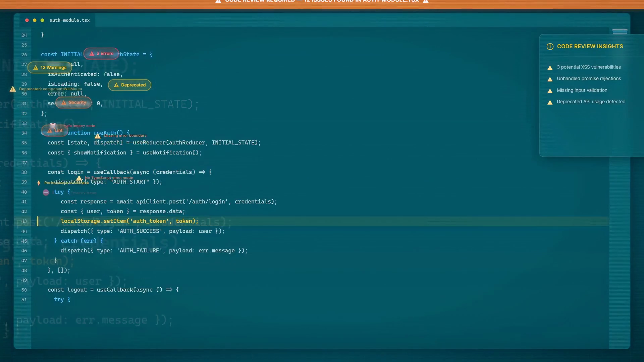Click warning icon beside XSS vulnerabilities
The height and width of the screenshot is (362, 644).
550,68
